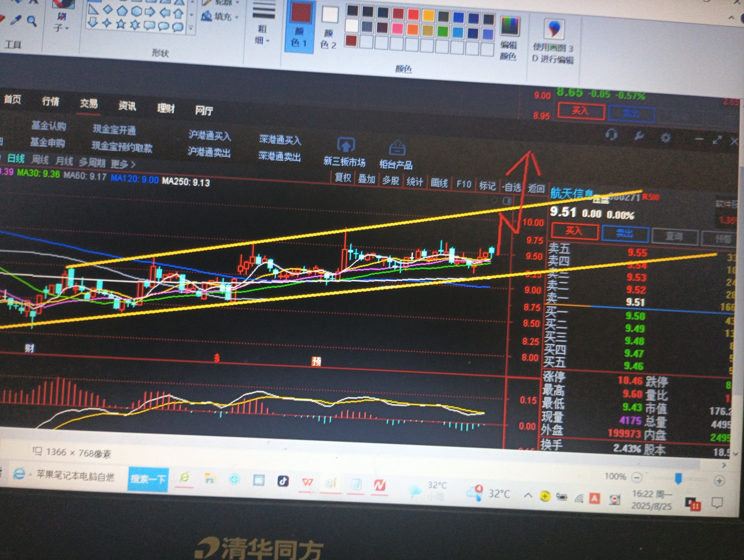Switch chart to 周线 period
Image resolution: width=744 pixels, height=560 pixels.
(x=40, y=160)
